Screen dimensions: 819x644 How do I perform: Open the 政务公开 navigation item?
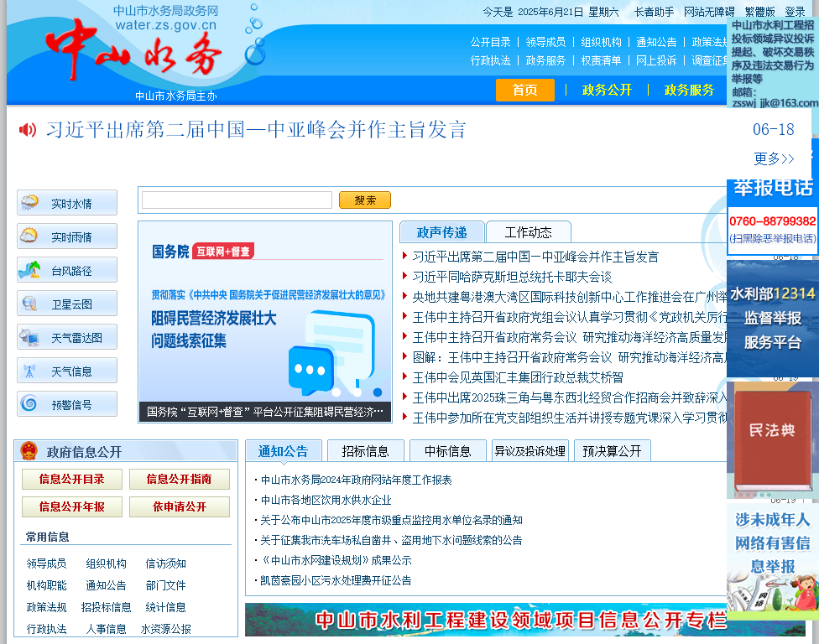coord(607,90)
